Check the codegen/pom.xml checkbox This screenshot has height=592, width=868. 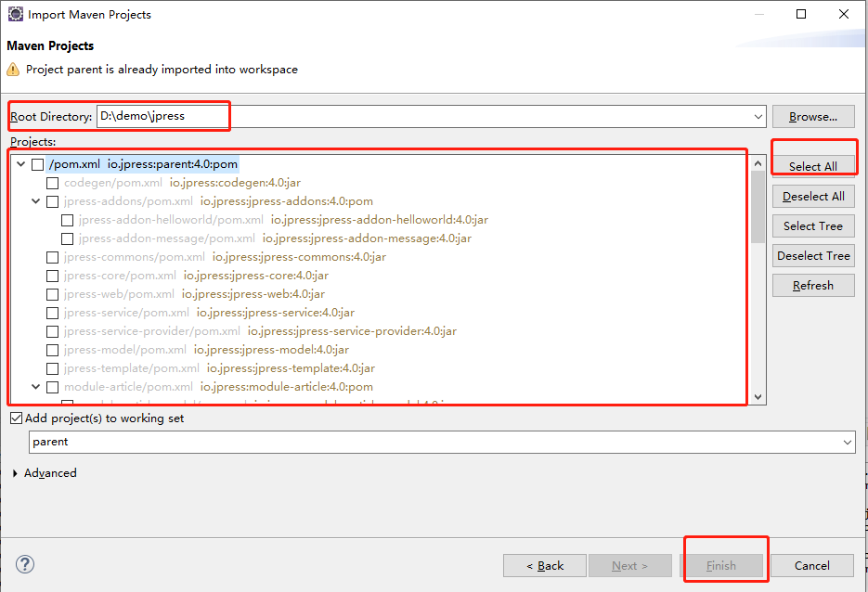53,183
